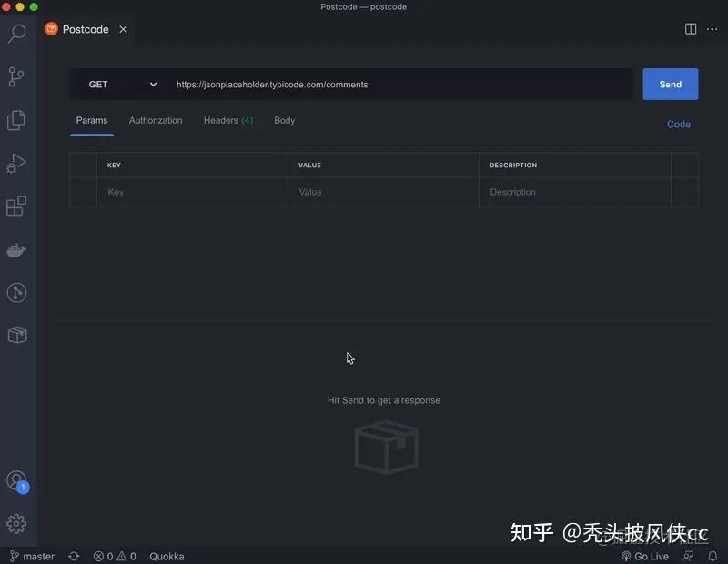Open the Git Graph circular icon
Image resolution: width=728 pixels, height=564 pixels.
click(x=16, y=293)
